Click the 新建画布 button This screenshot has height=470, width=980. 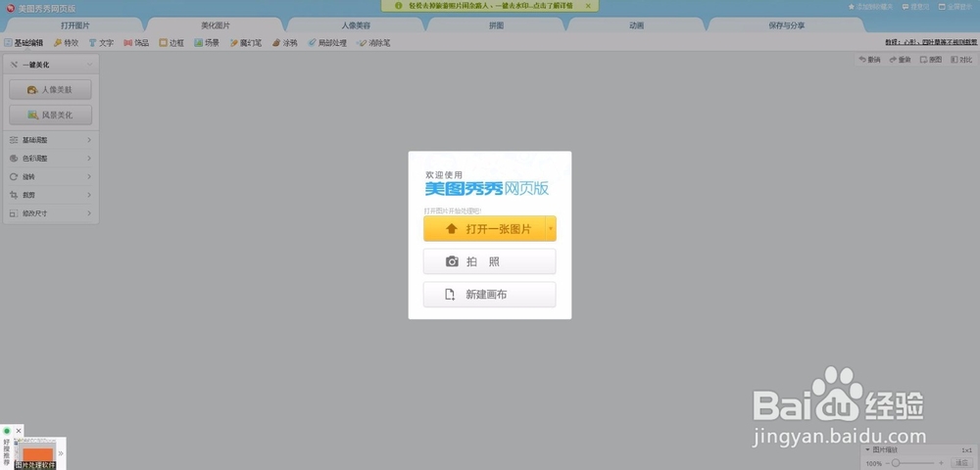click(x=489, y=295)
